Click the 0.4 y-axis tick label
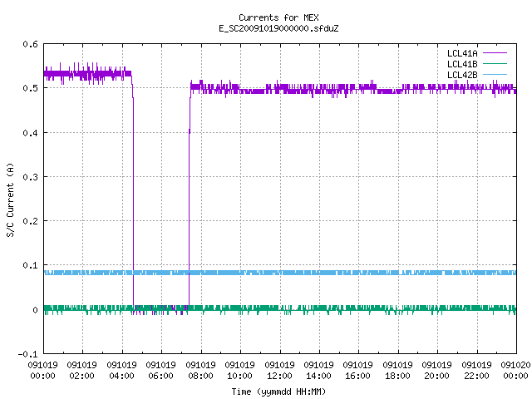The width and height of the screenshot is (532, 399). click(x=30, y=133)
